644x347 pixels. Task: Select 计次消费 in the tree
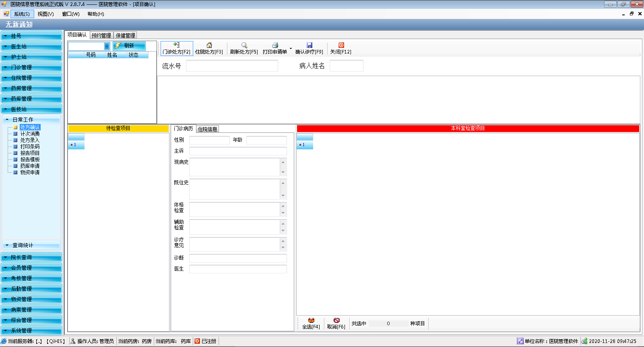[30, 134]
